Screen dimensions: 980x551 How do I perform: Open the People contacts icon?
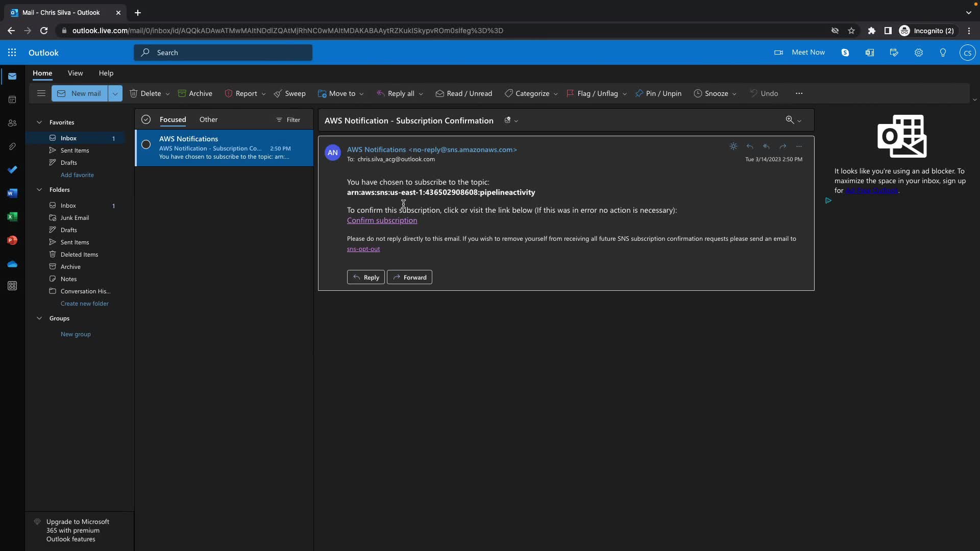tap(12, 123)
